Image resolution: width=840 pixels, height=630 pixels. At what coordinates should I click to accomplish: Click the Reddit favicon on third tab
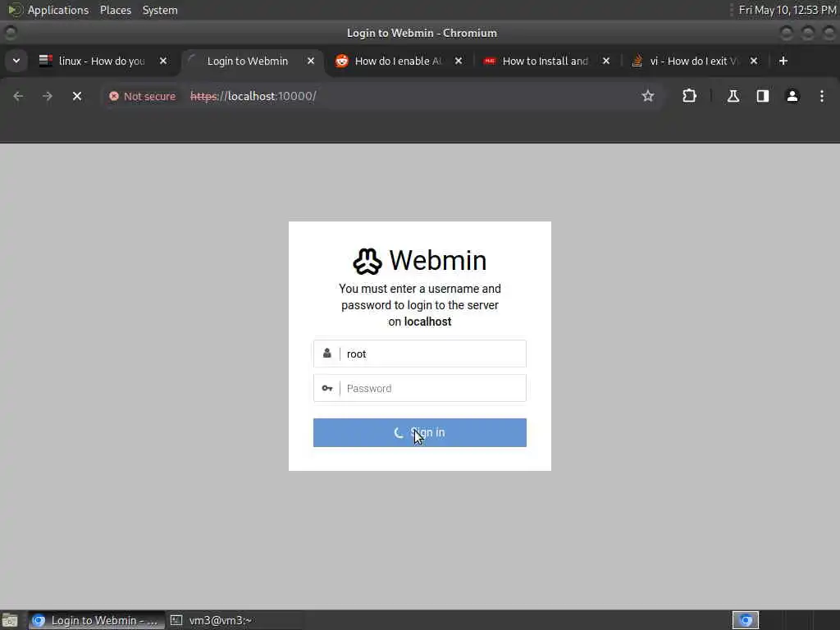tap(341, 61)
